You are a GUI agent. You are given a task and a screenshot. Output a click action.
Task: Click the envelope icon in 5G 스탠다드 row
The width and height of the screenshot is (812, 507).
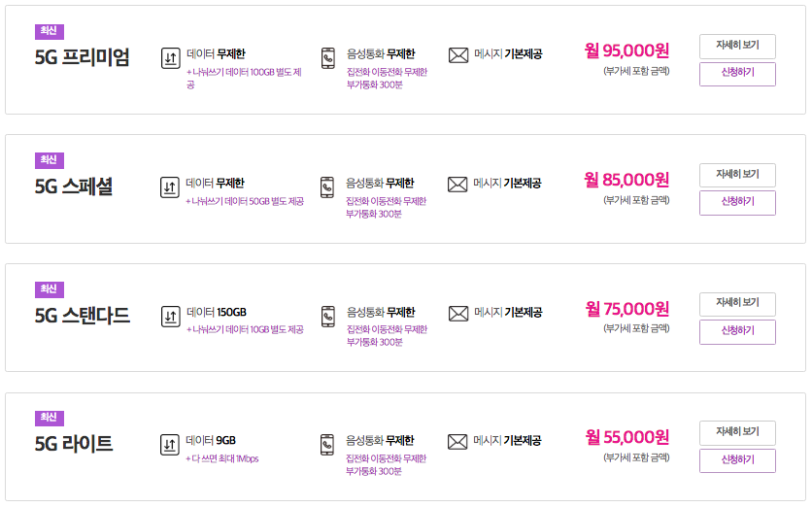[458, 314]
